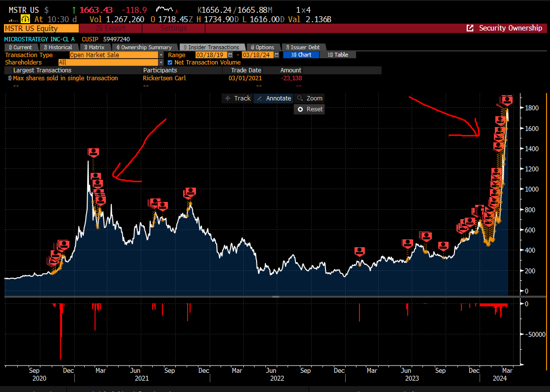Screen dimensions: 550x392
Task: Click the Range start date field 03/18/19
Action: (212, 55)
